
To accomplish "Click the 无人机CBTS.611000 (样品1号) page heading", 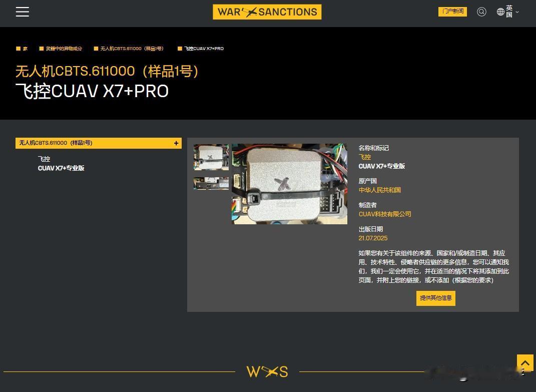I will (x=107, y=71).
